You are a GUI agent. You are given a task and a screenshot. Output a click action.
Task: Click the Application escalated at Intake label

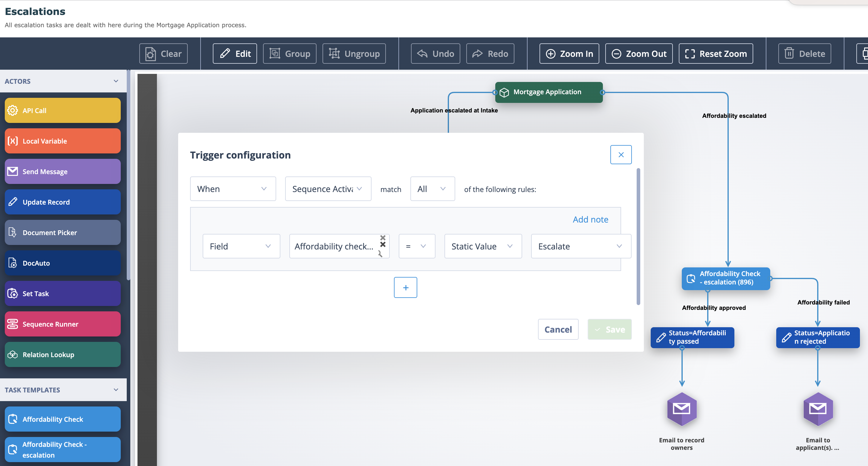coord(454,110)
